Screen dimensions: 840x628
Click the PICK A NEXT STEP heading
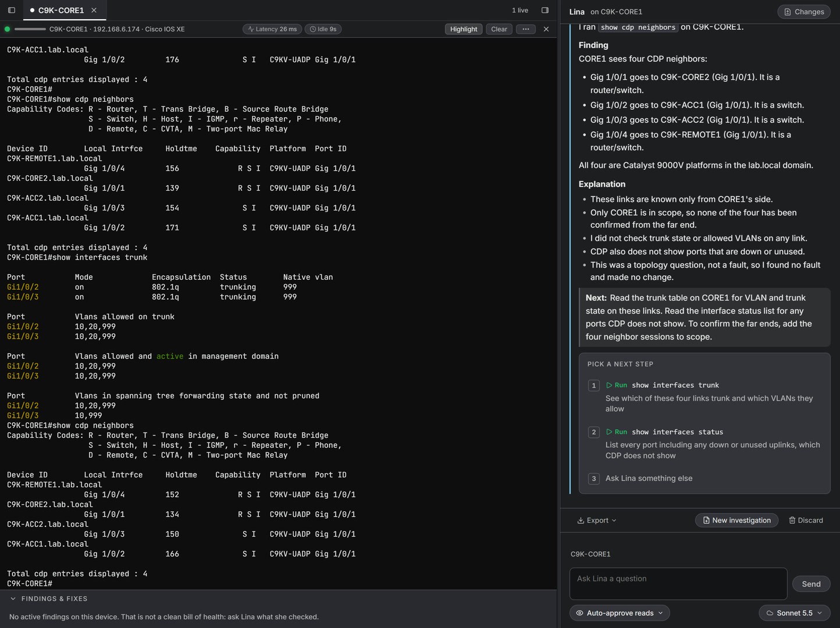pyautogui.click(x=620, y=364)
